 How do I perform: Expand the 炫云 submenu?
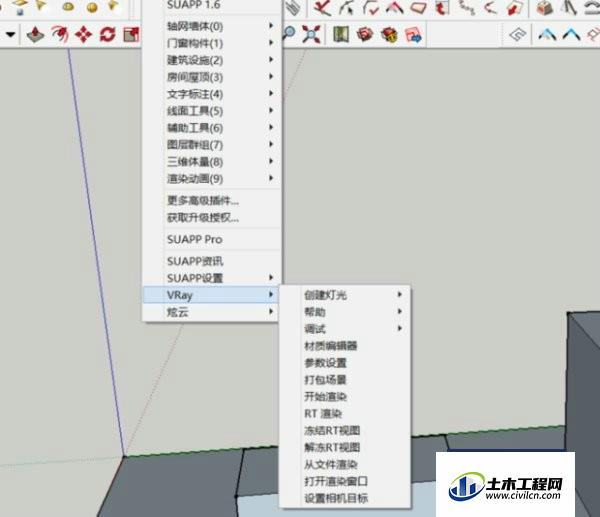pos(211,312)
